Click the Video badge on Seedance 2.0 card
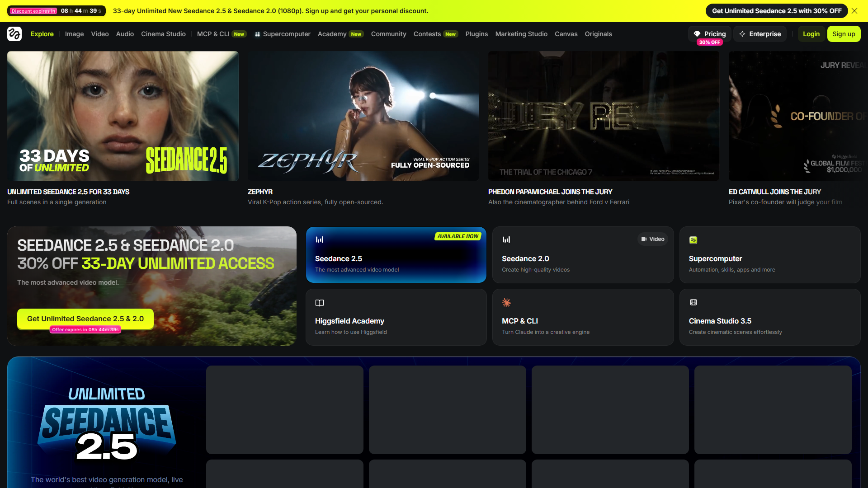The height and width of the screenshot is (488, 868). point(653,239)
